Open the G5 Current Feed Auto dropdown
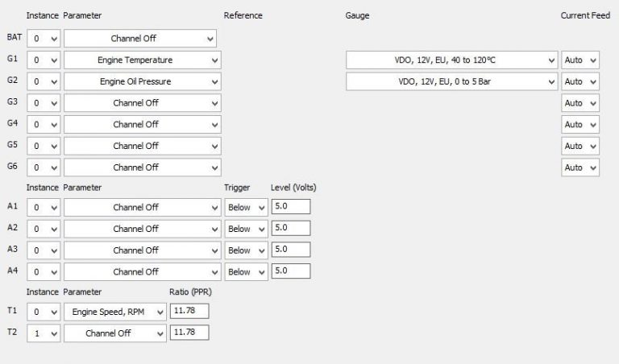Viewport: 619px width, 364px height. point(580,147)
